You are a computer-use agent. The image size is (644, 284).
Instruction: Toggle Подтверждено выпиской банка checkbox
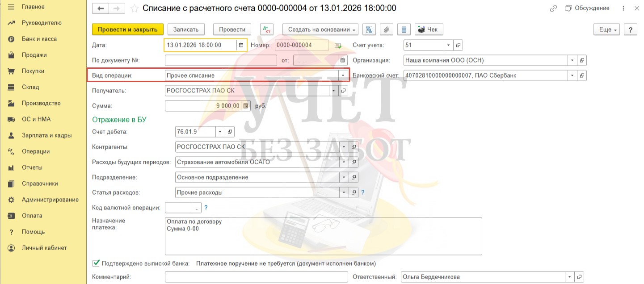pos(96,263)
